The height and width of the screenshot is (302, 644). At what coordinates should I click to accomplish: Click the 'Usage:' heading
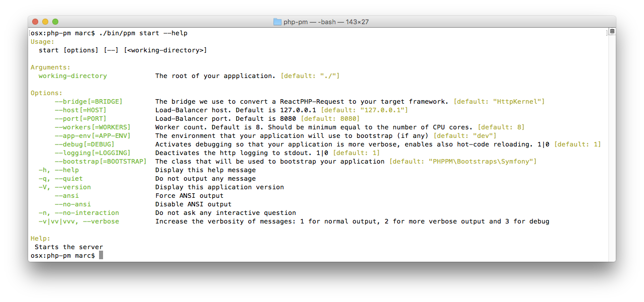[42, 42]
